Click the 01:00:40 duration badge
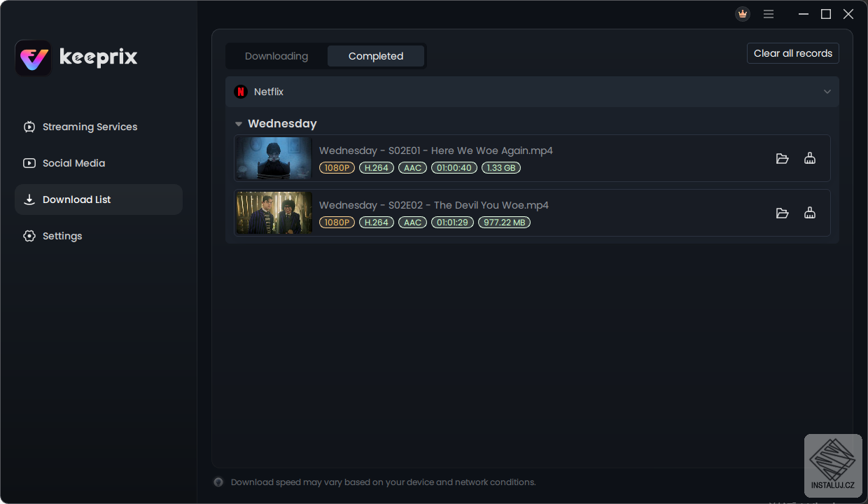Image resolution: width=868 pixels, height=504 pixels. [455, 168]
